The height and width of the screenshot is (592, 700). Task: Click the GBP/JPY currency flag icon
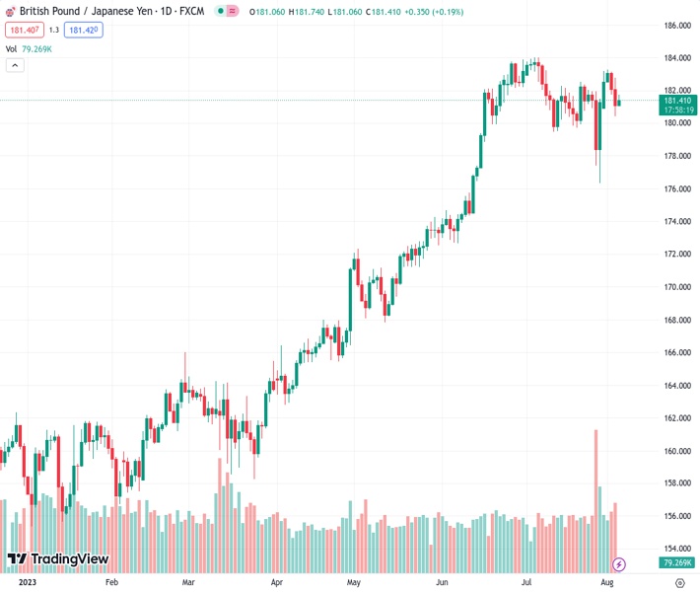click(x=11, y=12)
